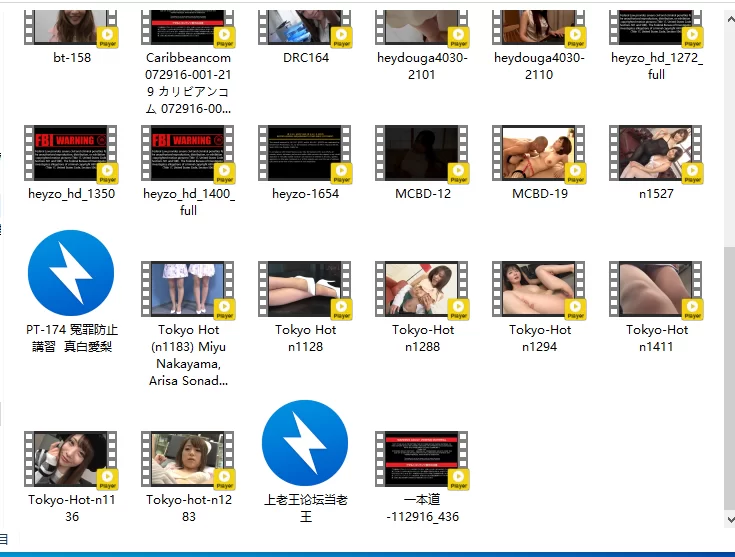
Task: Click the DRC164 video thumbnail
Action: [305, 28]
